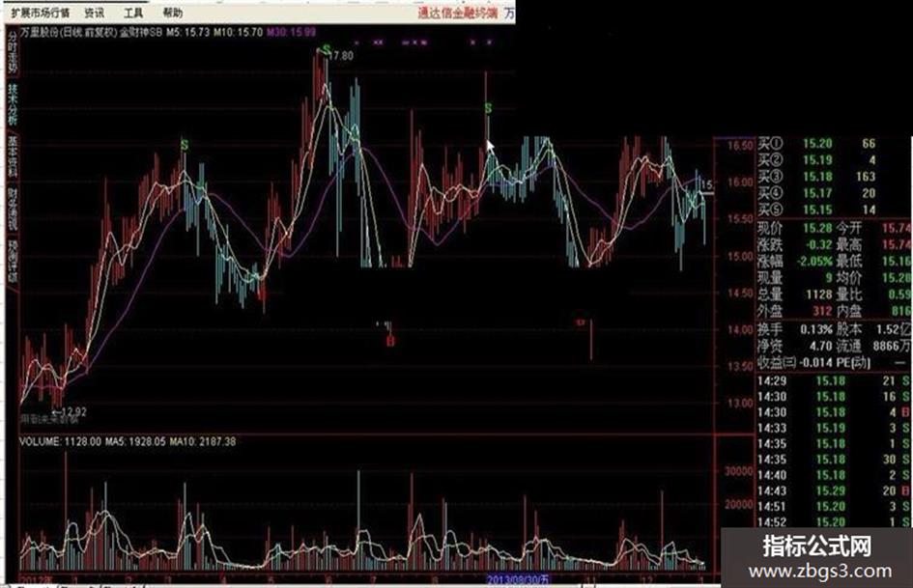913x588 pixels.
Task: Click the 万里股份 daily chart title
Action: pos(69,32)
